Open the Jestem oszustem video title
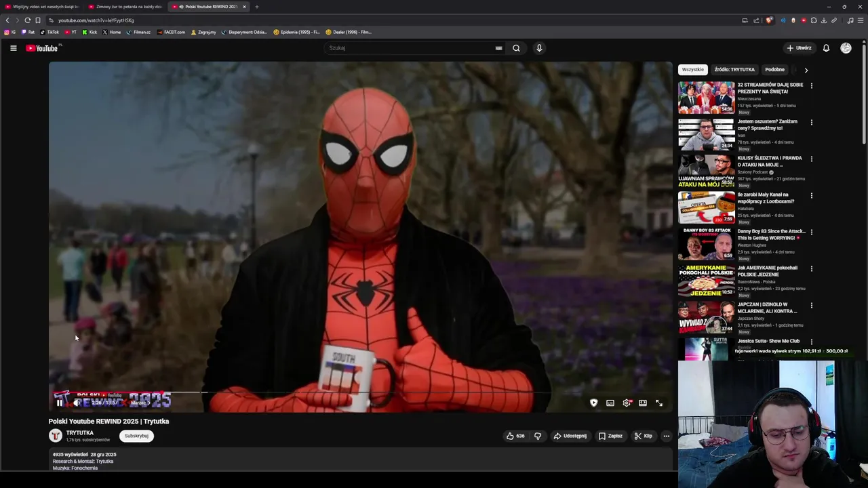Image resolution: width=868 pixels, height=488 pixels. tap(767, 125)
